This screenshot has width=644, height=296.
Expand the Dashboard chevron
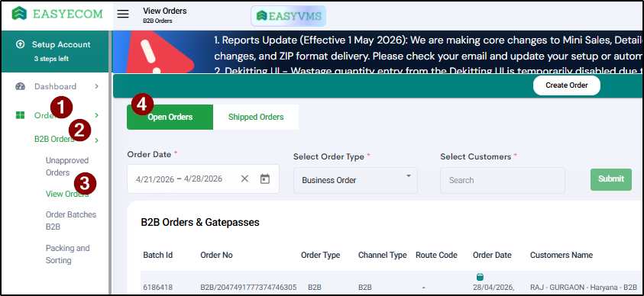96,86
